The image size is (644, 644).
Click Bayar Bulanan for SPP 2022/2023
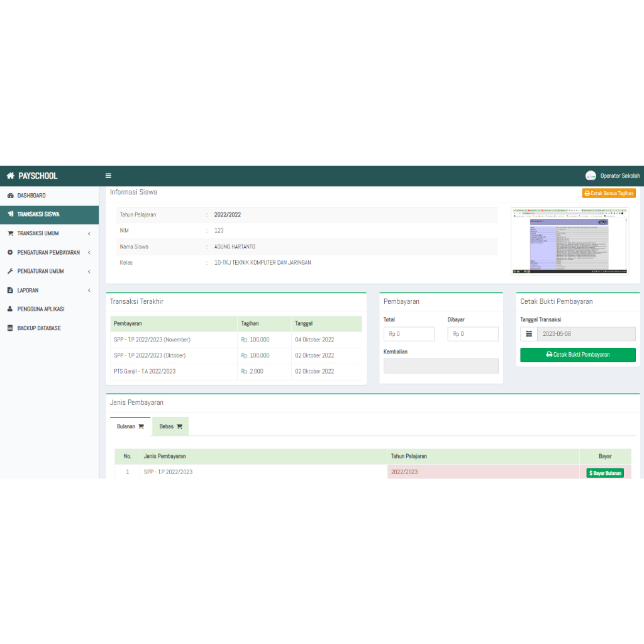[605, 473]
